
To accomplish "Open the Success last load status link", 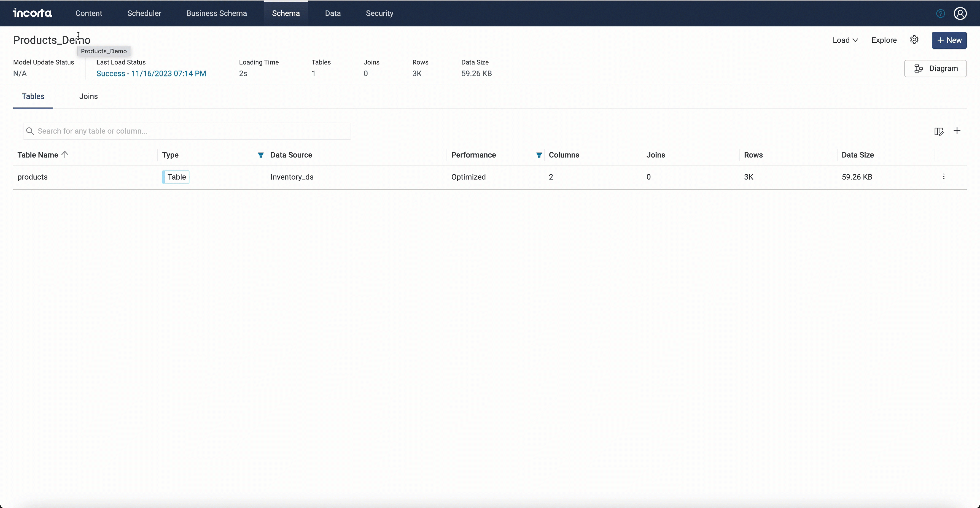I will point(151,74).
